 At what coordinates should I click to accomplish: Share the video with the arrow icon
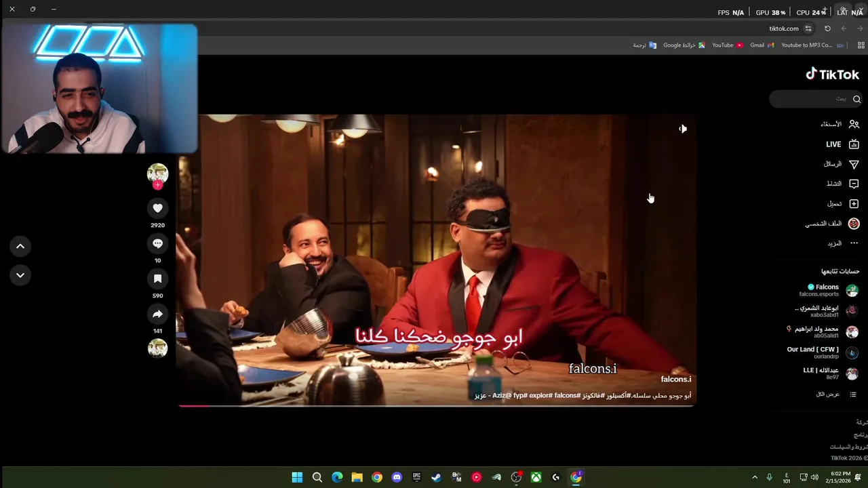[x=157, y=314]
